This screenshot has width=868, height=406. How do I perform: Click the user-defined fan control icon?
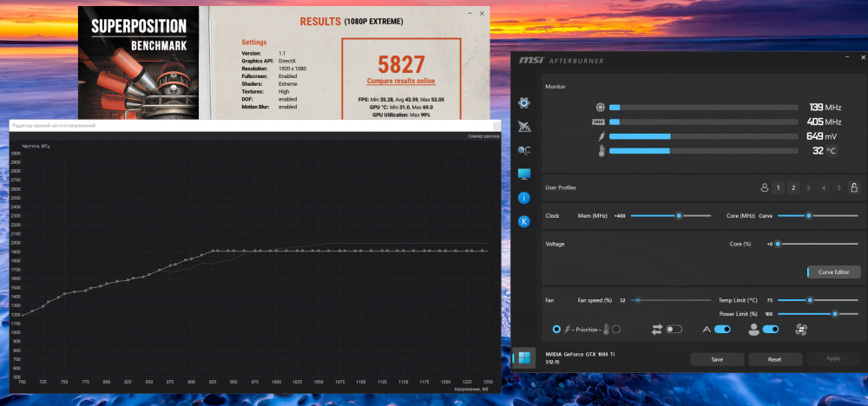[801, 330]
